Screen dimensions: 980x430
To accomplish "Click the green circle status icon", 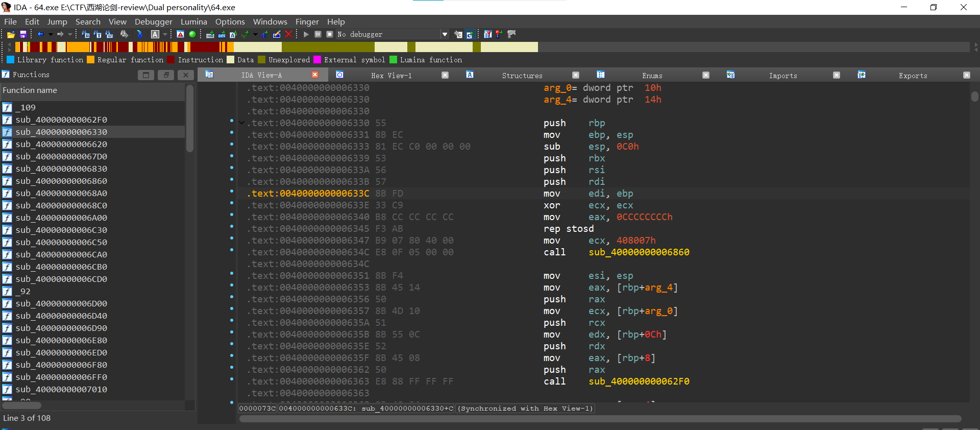I will (192, 34).
